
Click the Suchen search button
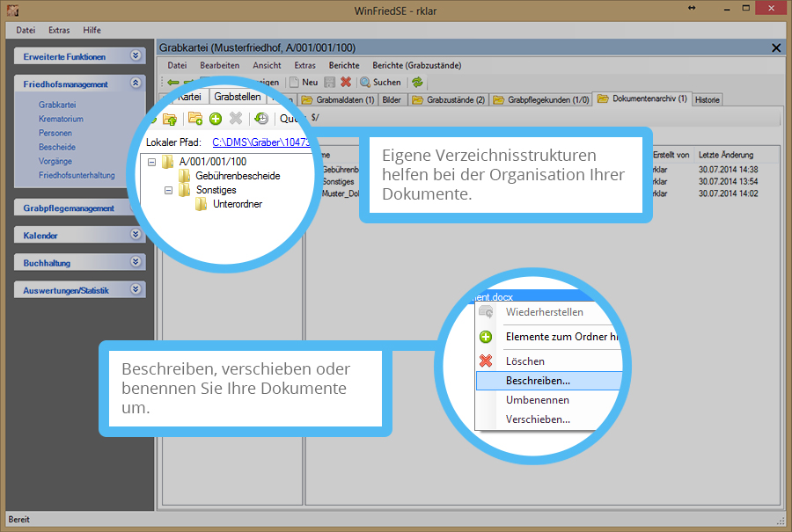click(380, 82)
